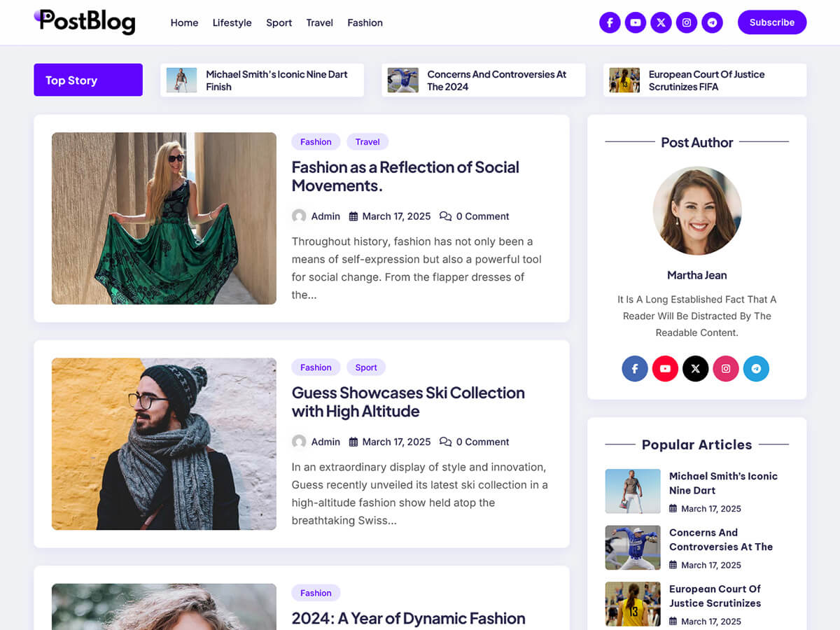Image resolution: width=840 pixels, height=630 pixels.
Task: Open the Lifestyle navigation link
Action: click(232, 22)
